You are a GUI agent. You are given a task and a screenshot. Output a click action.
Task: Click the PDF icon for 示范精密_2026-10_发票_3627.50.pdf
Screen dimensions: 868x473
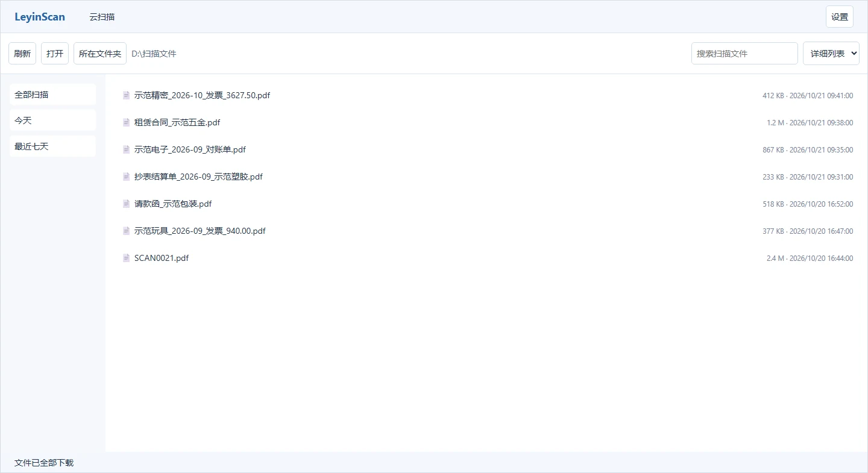tap(127, 95)
